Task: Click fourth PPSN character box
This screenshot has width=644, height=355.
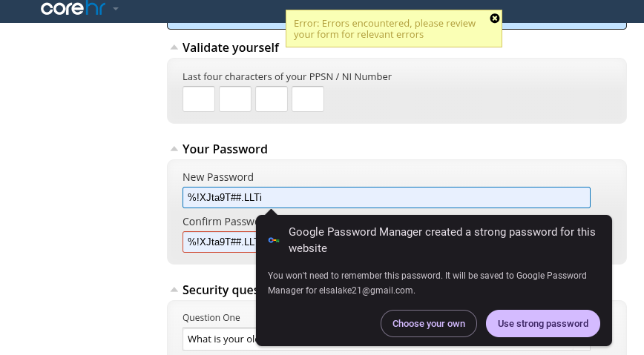Action: click(308, 99)
